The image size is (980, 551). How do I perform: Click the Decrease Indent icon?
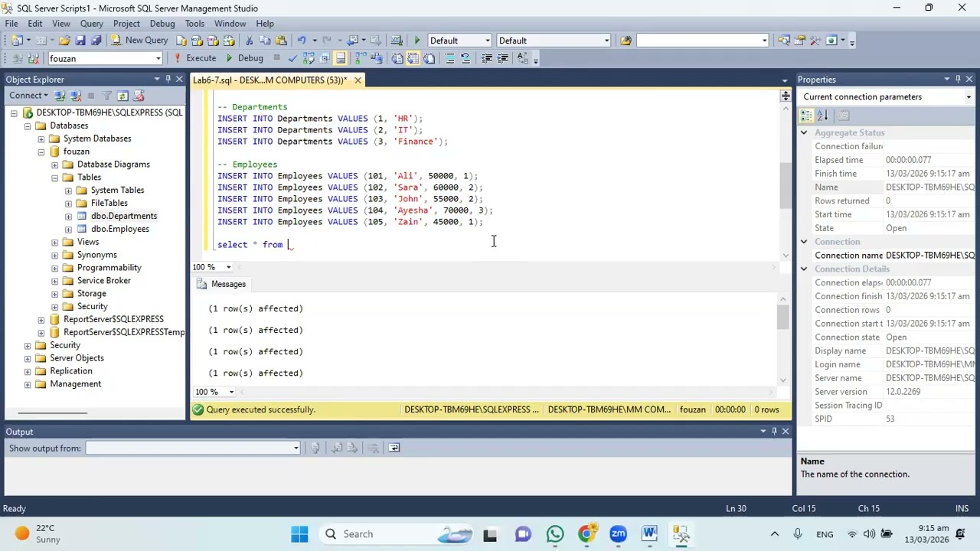tap(486, 58)
